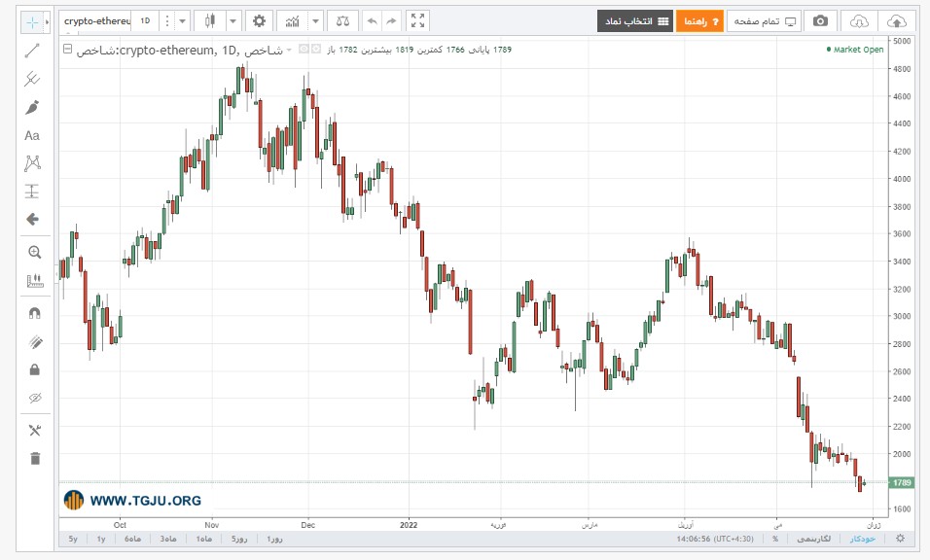The height and width of the screenshot is (560, 930).
Task: Toggle auto scale (خودکار)
Action: [862, 539]
